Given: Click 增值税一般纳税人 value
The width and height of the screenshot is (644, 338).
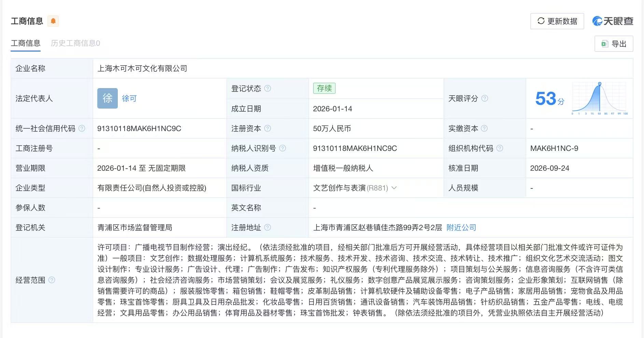Looking at the screenshot, I should point(343,168).
